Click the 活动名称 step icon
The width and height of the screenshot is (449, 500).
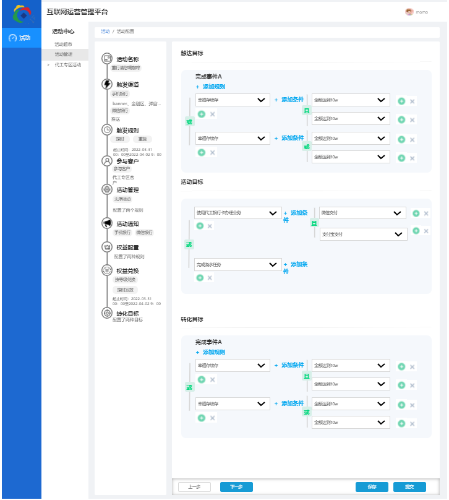(x=107, y=59)
